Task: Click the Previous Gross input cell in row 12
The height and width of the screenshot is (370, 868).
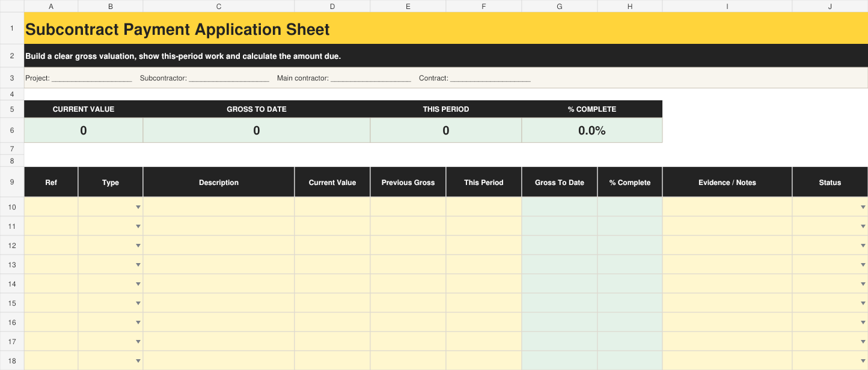Action: [408, 245]
